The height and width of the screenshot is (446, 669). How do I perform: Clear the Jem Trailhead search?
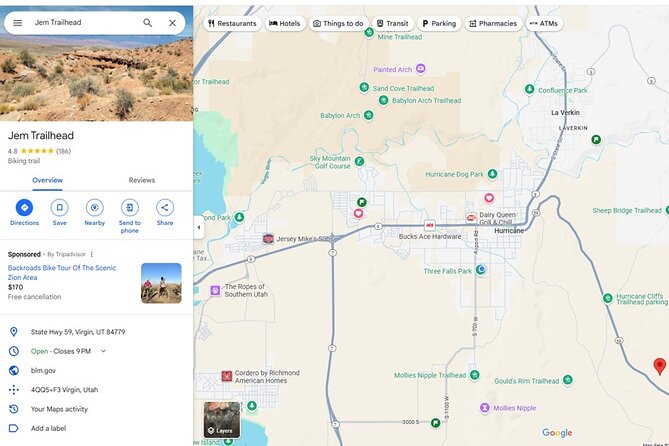(172, 22)
